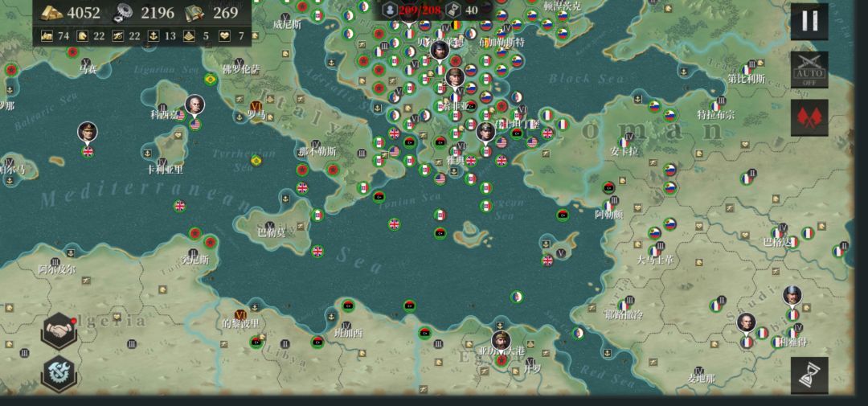Select the general portrait near Alexandria
868x406 pixels.
501,341
